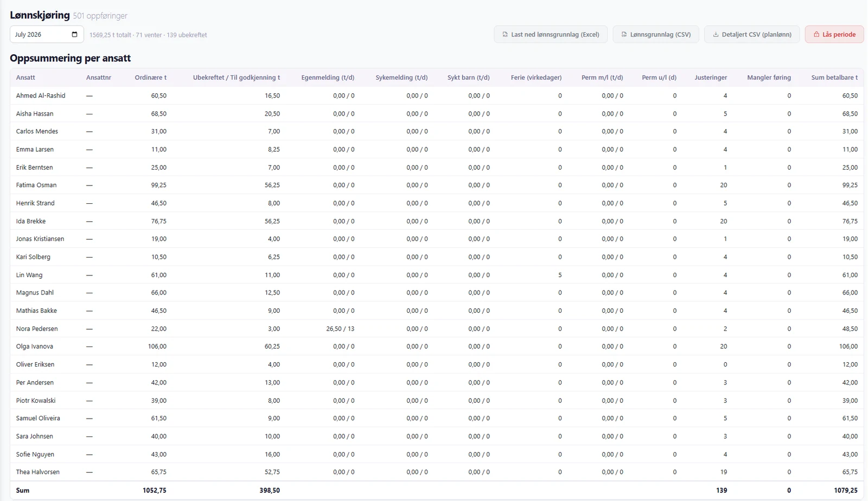
Task: Select the Lin Wang row
Action: pyautogui.click(x=437, y=275)
